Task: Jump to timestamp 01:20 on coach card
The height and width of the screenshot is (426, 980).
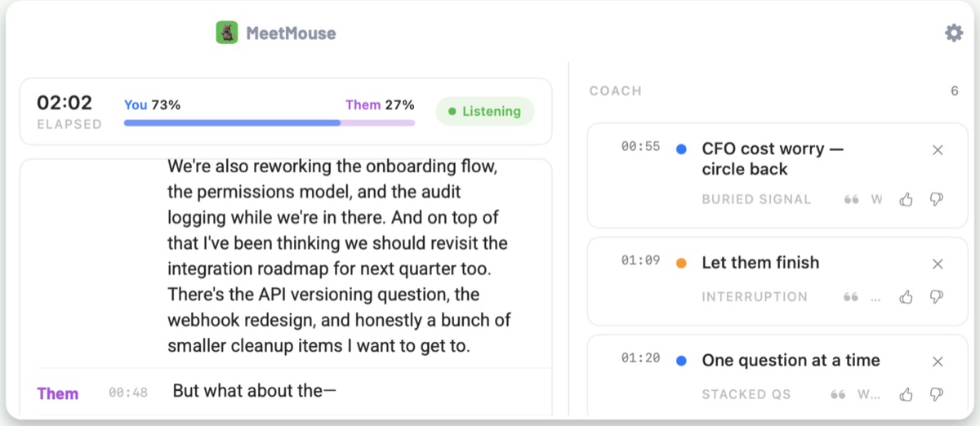Action: [640, 360]
